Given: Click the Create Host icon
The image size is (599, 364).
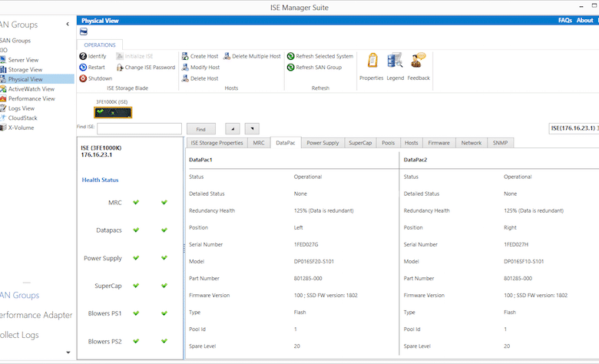Looking at the screenshot, I should [x=185, y=56].
